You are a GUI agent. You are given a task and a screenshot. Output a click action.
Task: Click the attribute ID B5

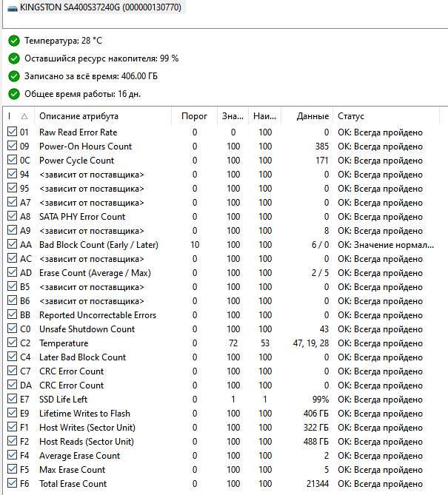point(24,287)
